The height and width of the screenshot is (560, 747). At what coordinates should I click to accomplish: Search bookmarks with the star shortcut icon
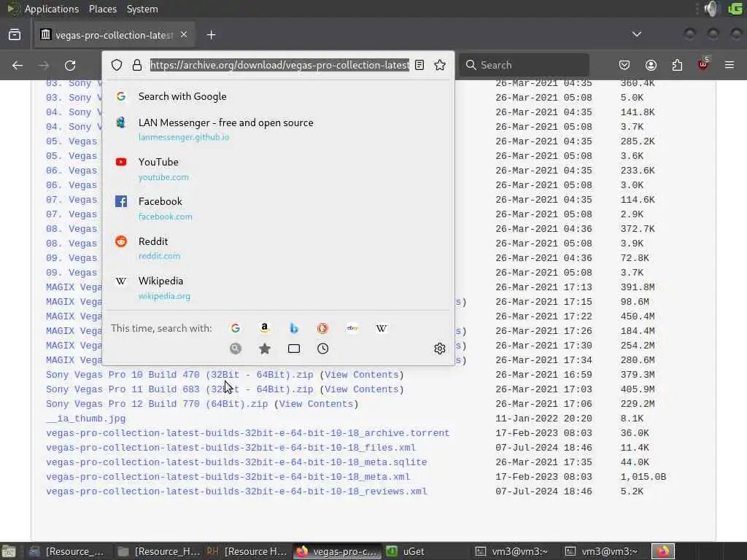tap(265, 349)
